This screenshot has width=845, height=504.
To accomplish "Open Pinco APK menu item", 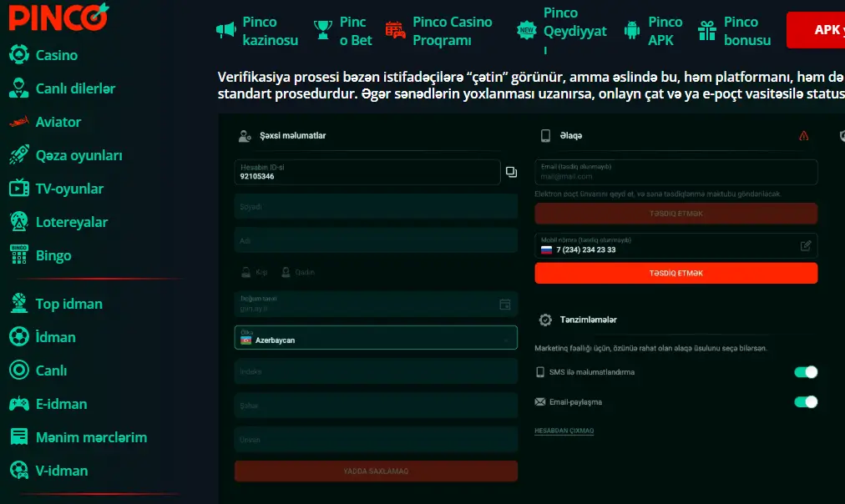I will click(653, 31).
